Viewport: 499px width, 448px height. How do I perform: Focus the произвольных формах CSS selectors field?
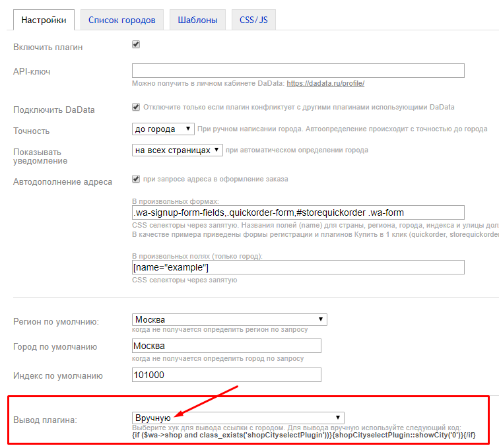point(298,212)
